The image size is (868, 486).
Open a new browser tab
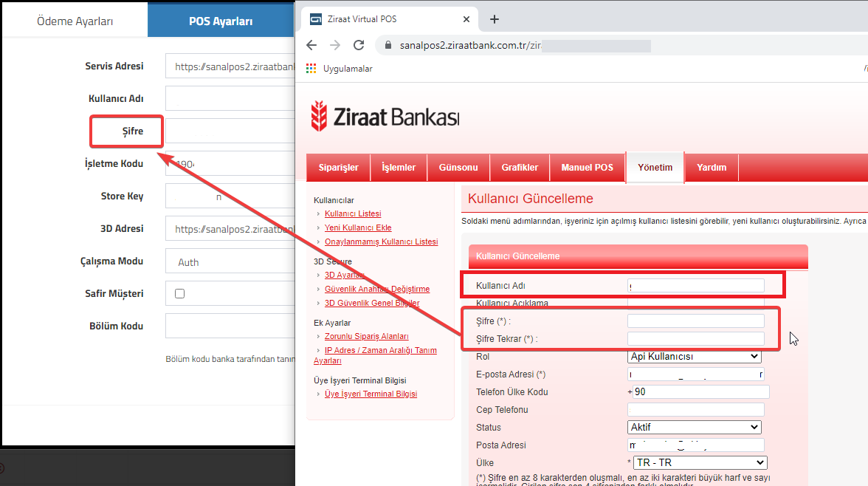495,19
